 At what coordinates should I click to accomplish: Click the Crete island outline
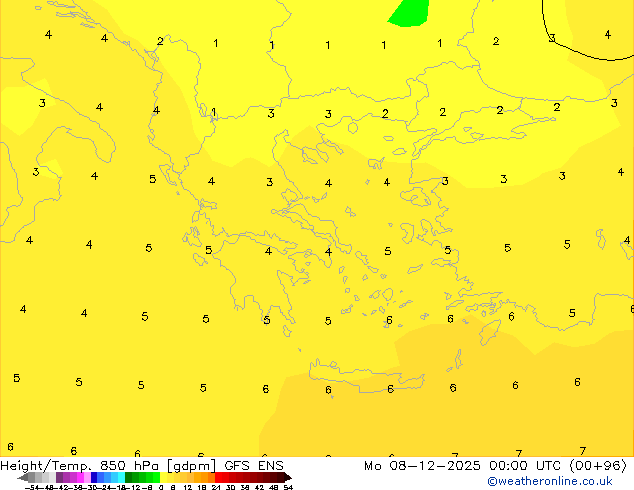[x=366, y=375]
